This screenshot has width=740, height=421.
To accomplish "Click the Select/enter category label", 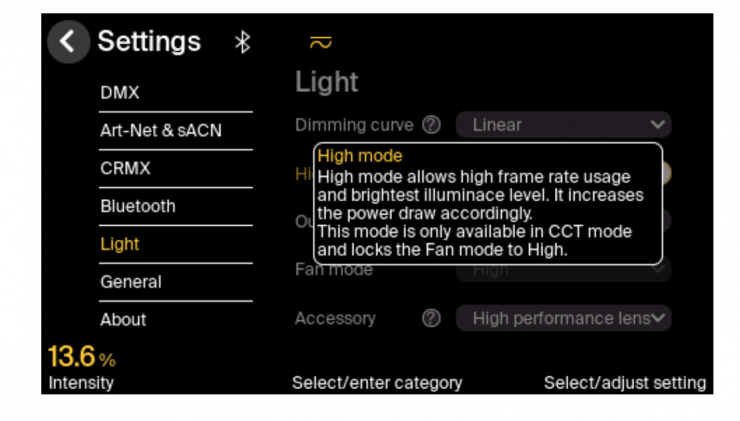I will (377, 383).
